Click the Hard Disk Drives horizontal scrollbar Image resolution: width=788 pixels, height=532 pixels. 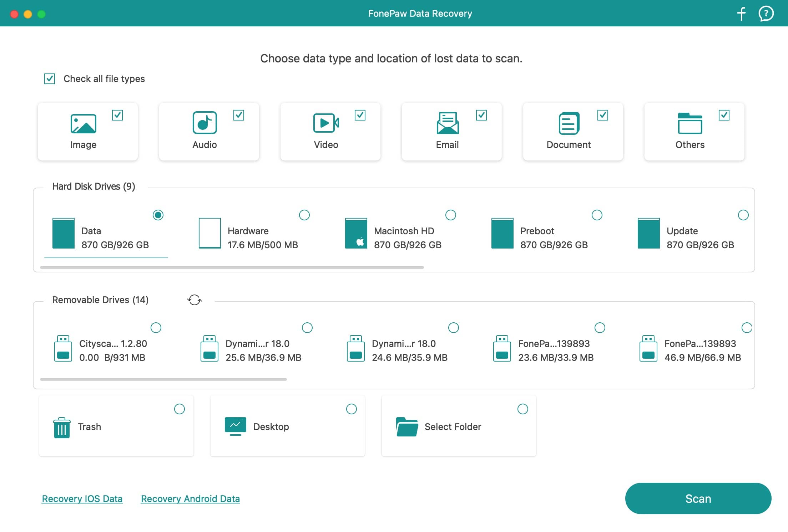point(232,267)
